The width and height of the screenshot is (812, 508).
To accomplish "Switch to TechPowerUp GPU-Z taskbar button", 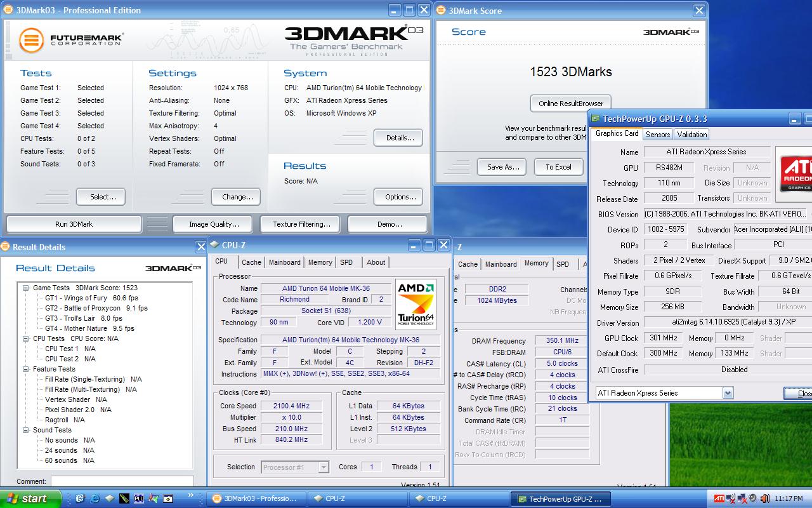I will pyautogui.click(x=562, y=499).
